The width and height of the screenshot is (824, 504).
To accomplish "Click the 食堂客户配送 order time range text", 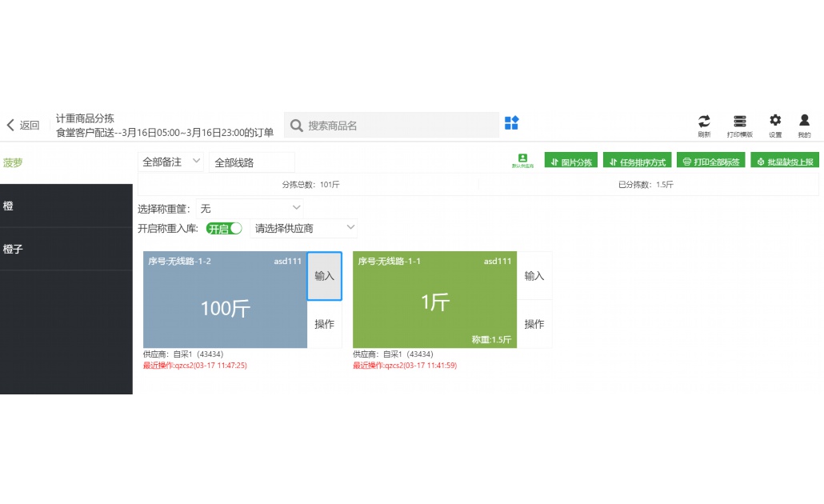I will (x=165, y=133).
